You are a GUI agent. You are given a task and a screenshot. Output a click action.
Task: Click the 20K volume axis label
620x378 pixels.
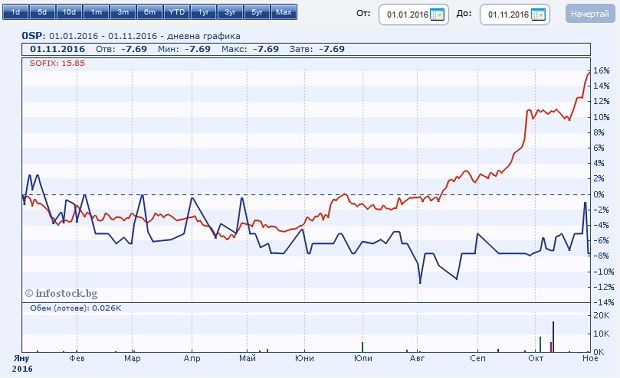tap(601, 316)
